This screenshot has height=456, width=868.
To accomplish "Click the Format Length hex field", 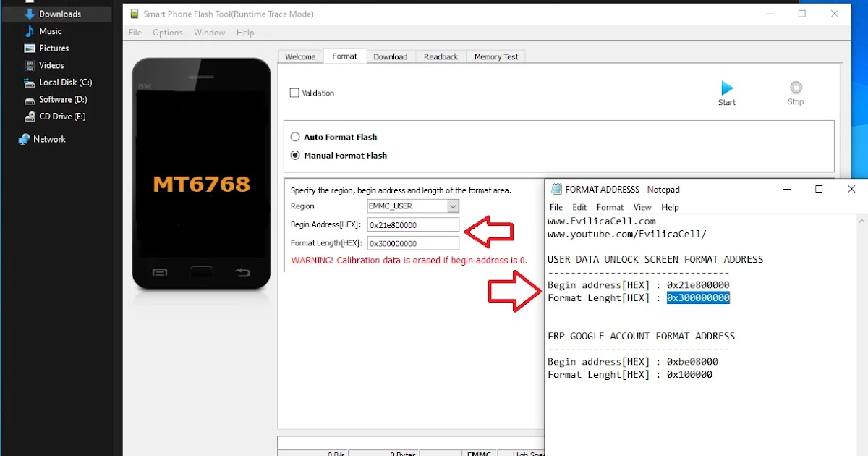I will tap(413, 244).
